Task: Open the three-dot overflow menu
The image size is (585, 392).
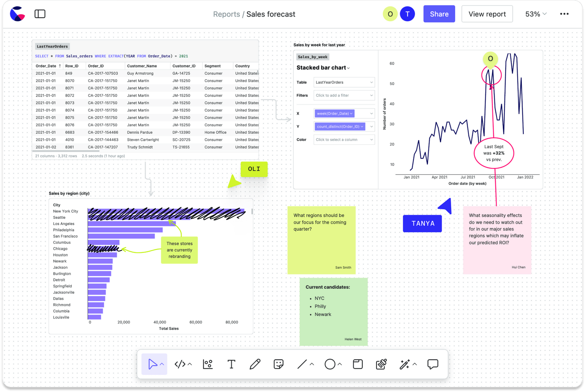Action: tap(565, 14)
